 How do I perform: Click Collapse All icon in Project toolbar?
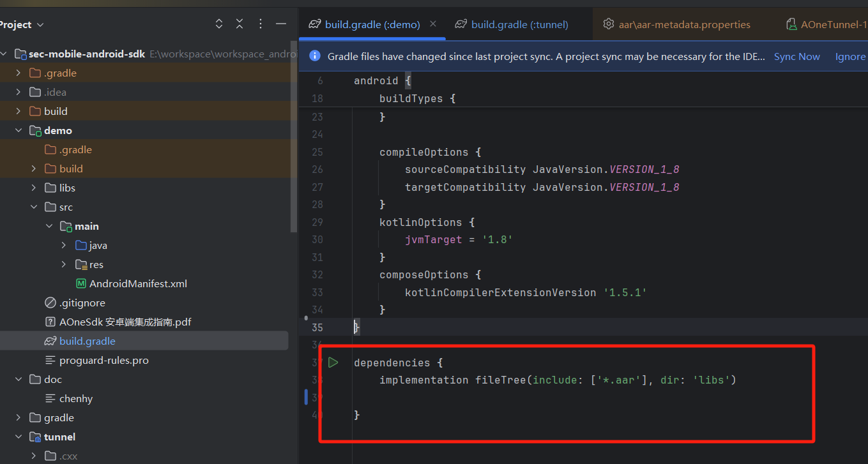coord(240,24)
